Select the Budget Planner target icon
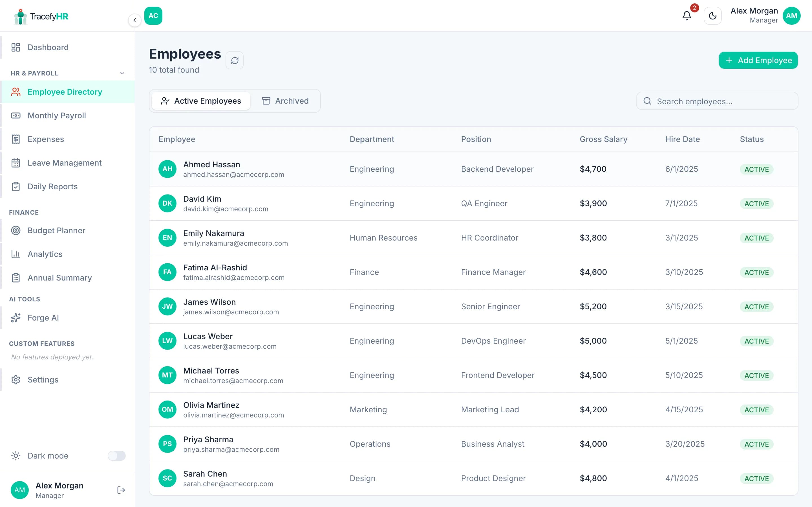 (x=16, y=230)
